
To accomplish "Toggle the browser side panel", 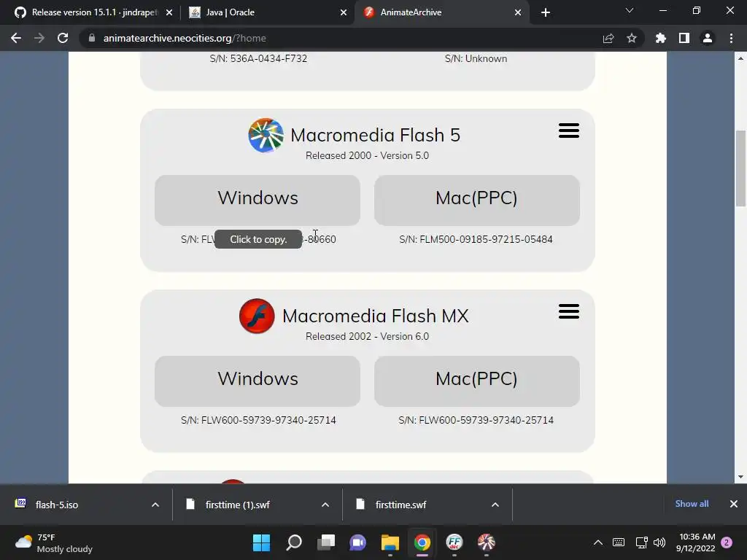I will tap(684, 38).
